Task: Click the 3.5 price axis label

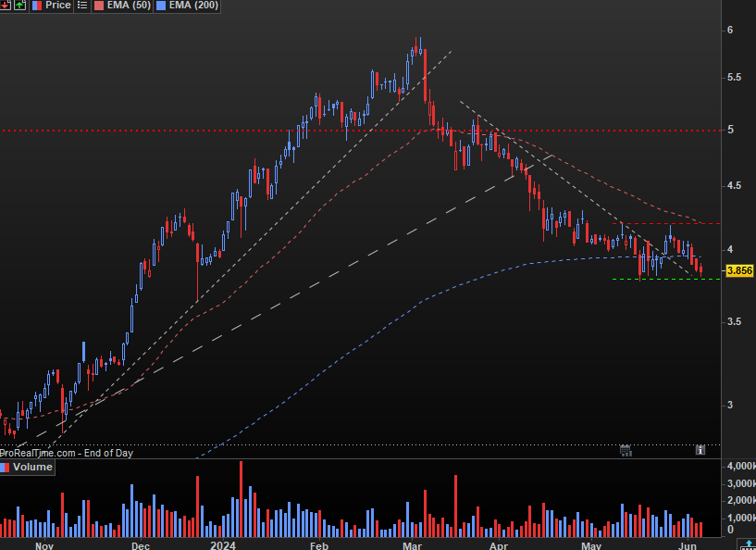Action: [x=735, y=321]
